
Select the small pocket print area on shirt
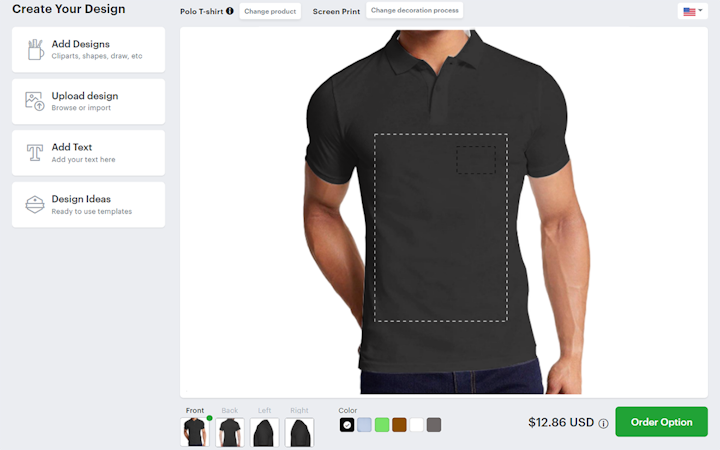476,160
